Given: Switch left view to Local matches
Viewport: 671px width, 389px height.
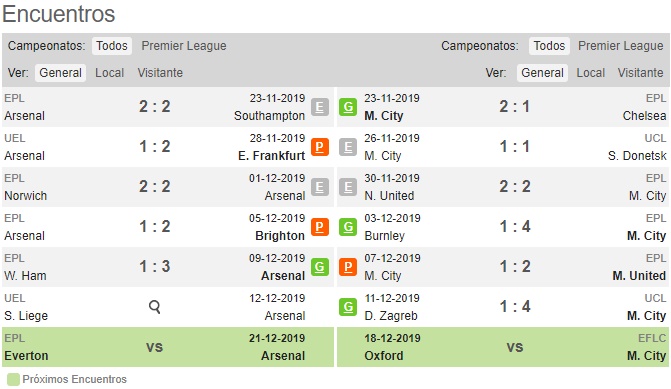Looking at the screenshot, I should click(110, 73).
